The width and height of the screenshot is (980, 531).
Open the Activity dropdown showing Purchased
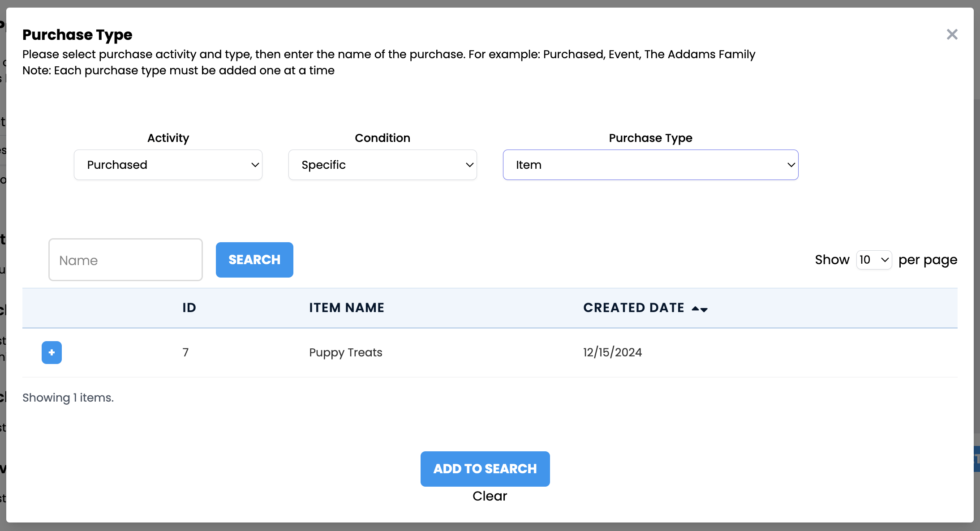click(x=168, y=165)
